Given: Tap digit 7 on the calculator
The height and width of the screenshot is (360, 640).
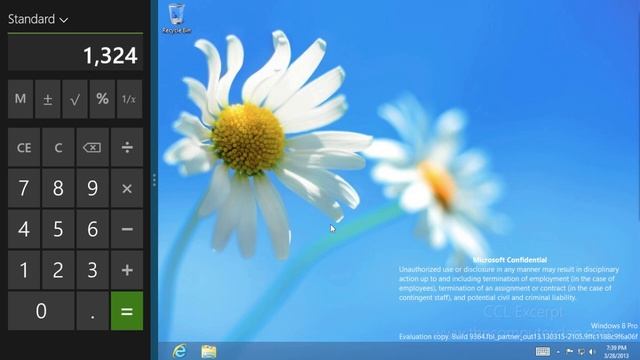Looking at the screenshot, I should click(x=24, y=188).
